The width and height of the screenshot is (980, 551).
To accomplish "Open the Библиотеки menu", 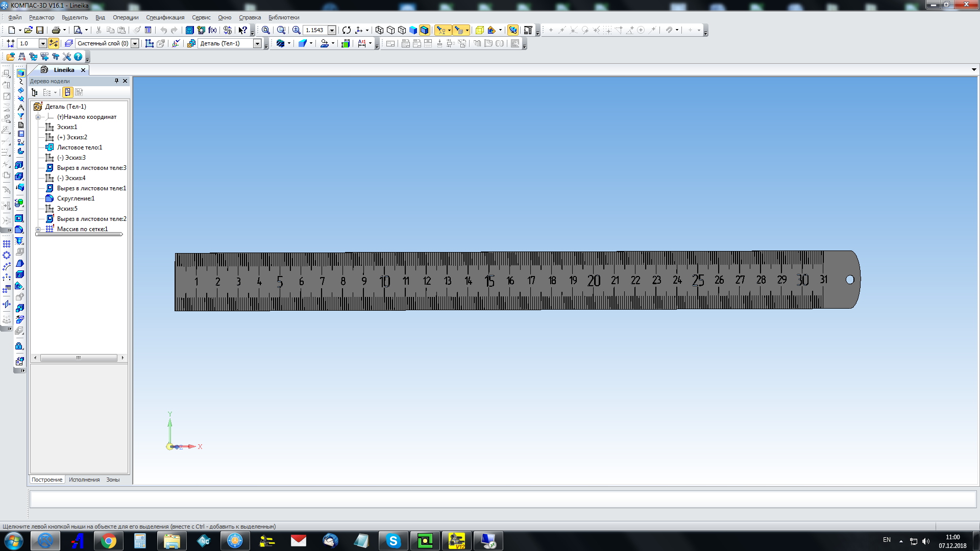I will [x=284, y=17].
